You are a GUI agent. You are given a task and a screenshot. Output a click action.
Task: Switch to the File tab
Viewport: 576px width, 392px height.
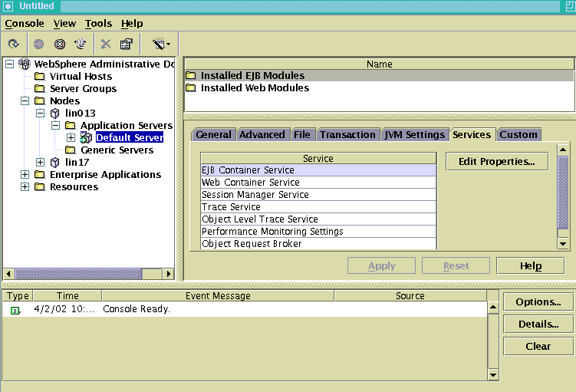302,134
